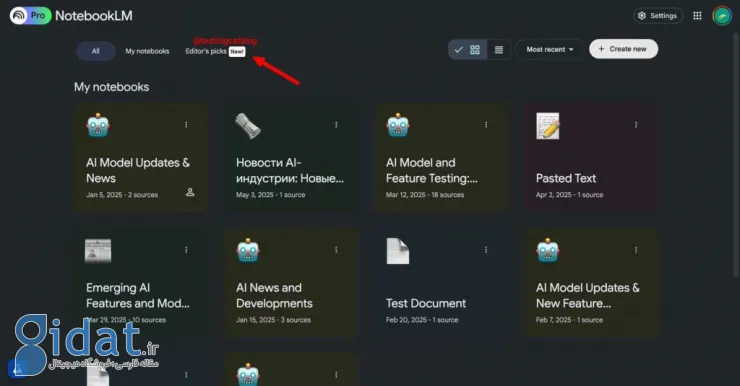Create a new notebook
The image size is (740, 386).
point(623,49)
